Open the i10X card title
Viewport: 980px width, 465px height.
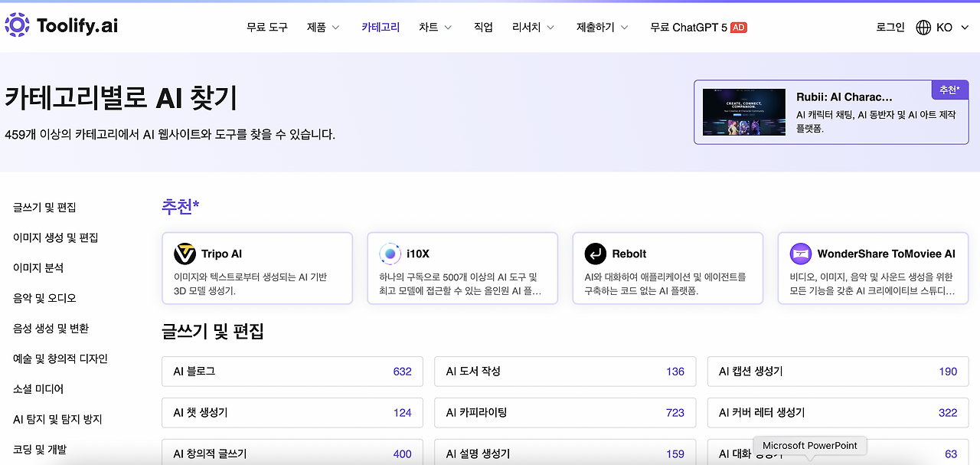(416, 254)
